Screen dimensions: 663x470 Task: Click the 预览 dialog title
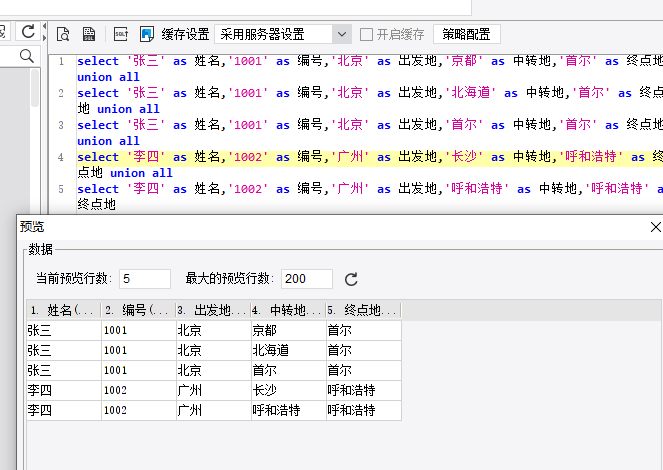pyautogui.click(x=32, y=227)
